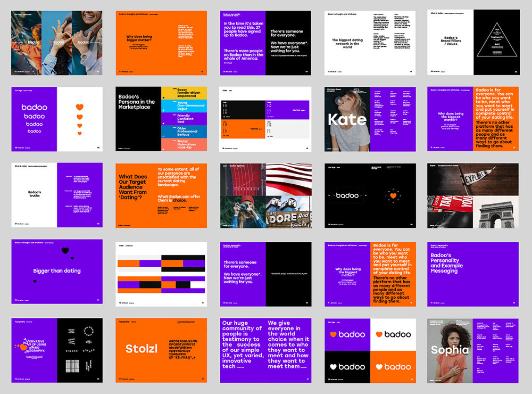Open the photo collage with the camera woman
Screen dimensions: 532x394
[x=265, y=195]
